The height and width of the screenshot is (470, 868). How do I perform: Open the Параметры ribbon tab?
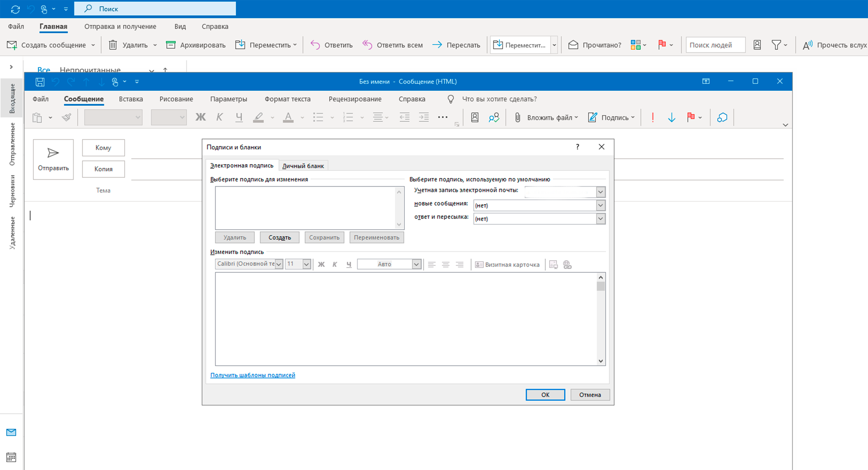tap(228, 99)
